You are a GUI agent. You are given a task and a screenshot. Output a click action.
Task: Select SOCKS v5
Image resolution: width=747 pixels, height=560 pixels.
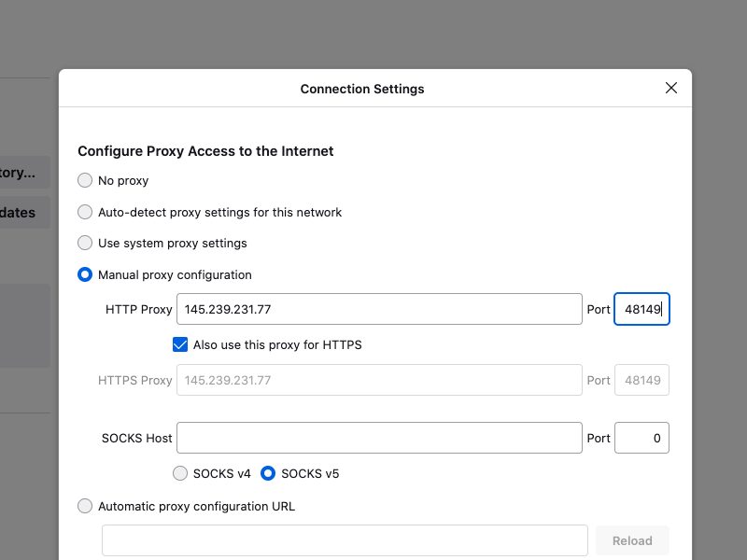268,473
